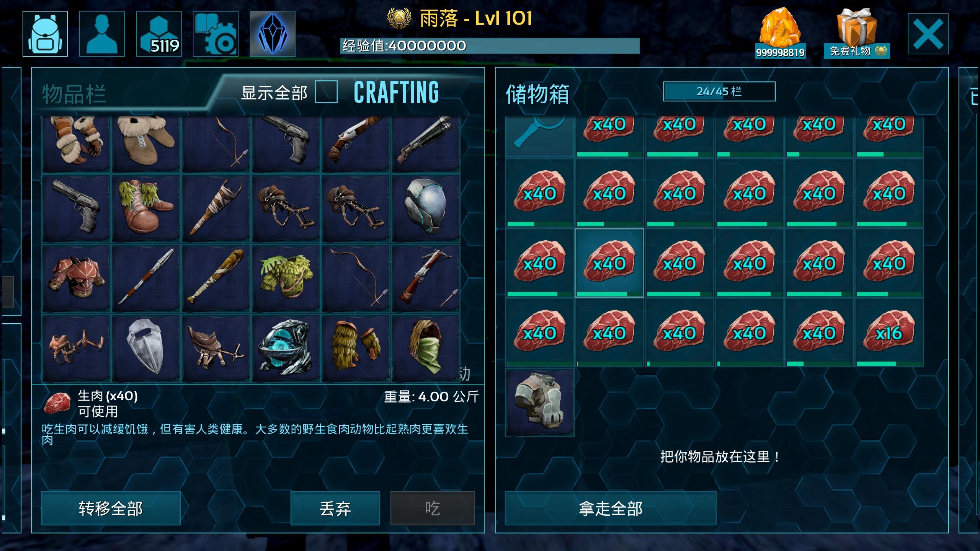Screen dimensions: 980x551
Task: Click the 吃 button
Action: tap(433, 509)
